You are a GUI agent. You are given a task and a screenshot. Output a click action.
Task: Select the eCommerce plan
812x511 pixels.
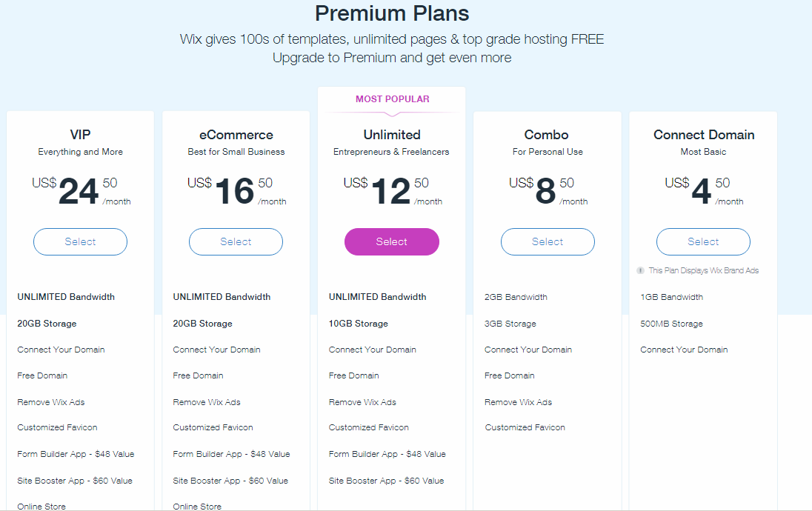click(x=236, y=241)
